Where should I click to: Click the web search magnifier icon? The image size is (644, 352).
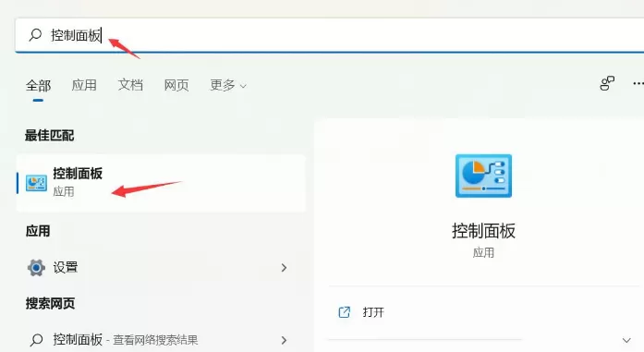[x=36, y=340]
